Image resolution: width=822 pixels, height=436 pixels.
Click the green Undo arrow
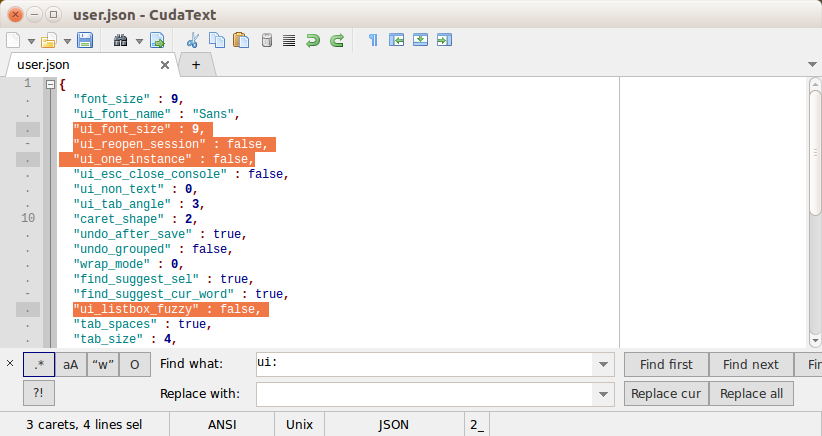click(x=313, y=40)
